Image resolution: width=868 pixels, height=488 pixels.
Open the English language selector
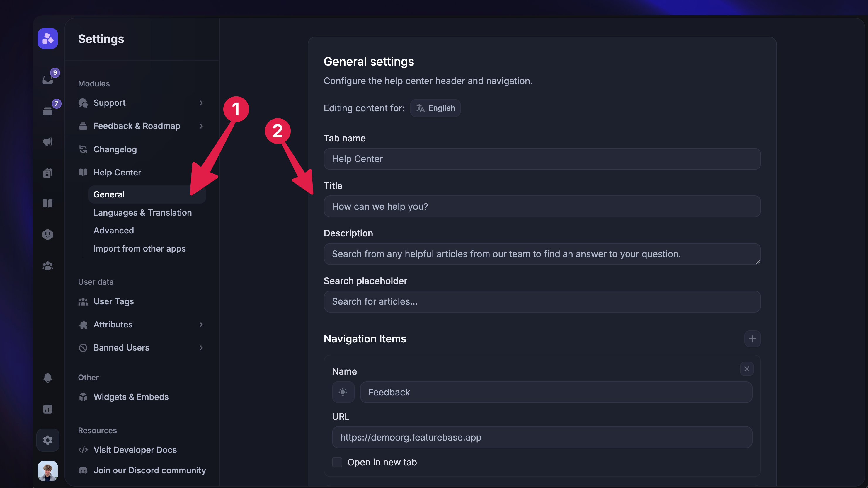pyautogui.click(x=435, y=108)
